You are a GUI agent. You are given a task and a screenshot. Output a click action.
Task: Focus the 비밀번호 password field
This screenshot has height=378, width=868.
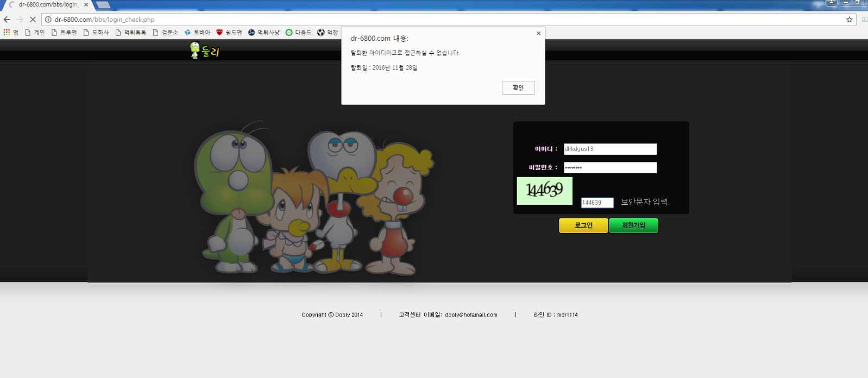tap(610, 167)
